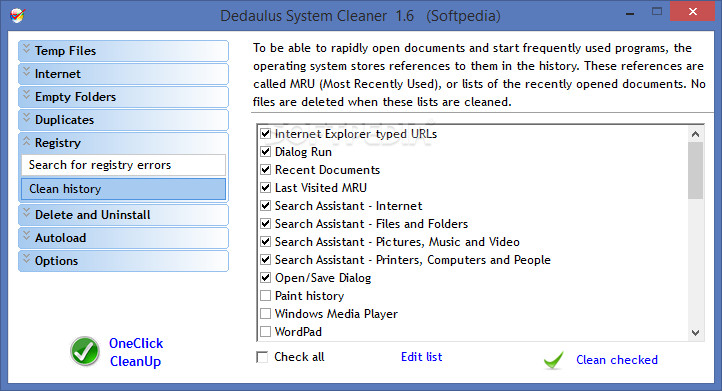Click the list scrollbar down arrow

pyautogui.click(x=695, y=333)
